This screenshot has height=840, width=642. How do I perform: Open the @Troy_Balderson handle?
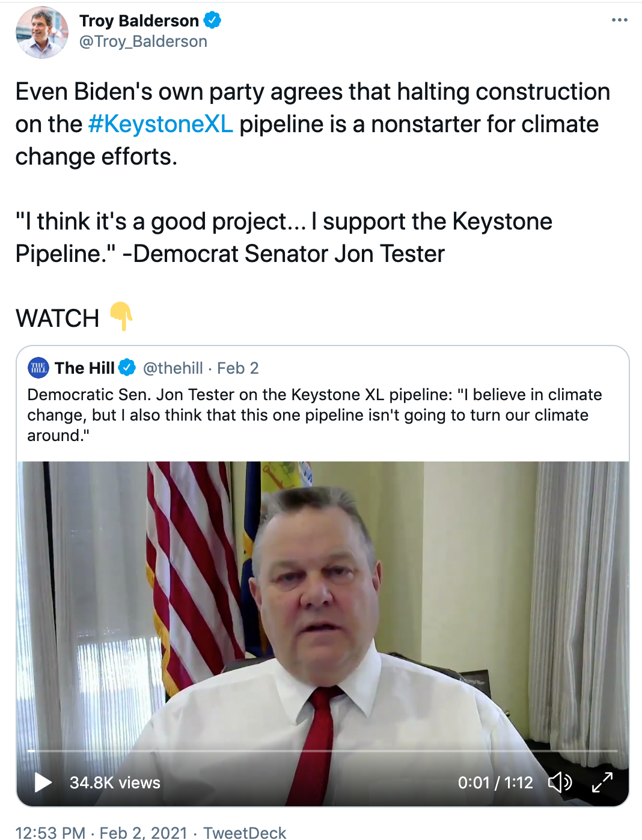click(x=143, y=41)
